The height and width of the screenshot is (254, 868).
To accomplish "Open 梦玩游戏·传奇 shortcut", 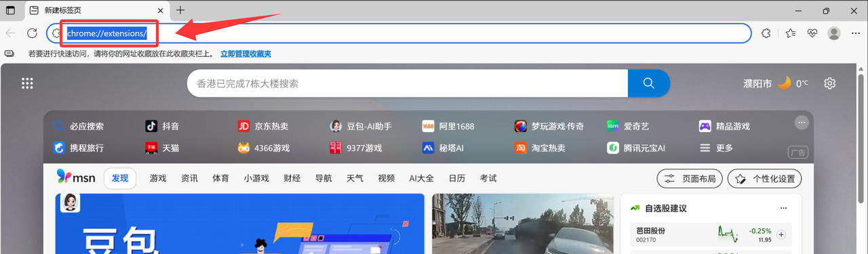I will 549,126.
